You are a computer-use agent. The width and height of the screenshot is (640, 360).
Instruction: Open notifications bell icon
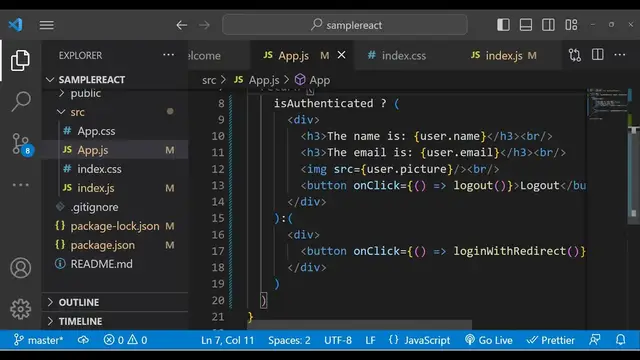620,340
